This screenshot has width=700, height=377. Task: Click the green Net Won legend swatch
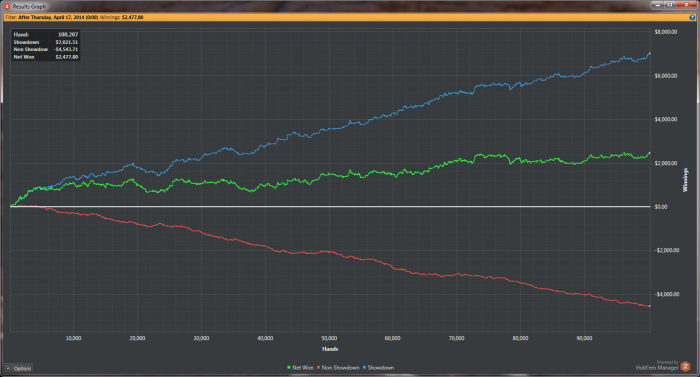[x=289, y=368]
